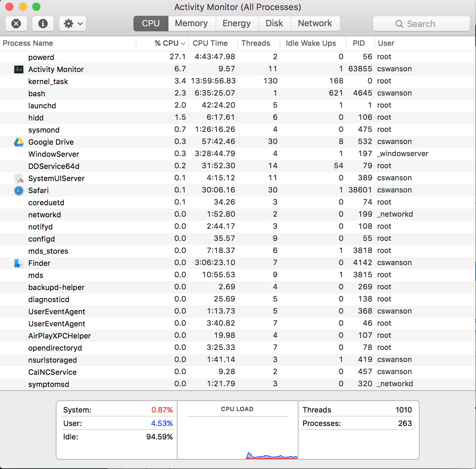Image resolution: width=476 pixels, height=469 pixels.
Task: Click the gear actions icon
Action: (69, 24)
